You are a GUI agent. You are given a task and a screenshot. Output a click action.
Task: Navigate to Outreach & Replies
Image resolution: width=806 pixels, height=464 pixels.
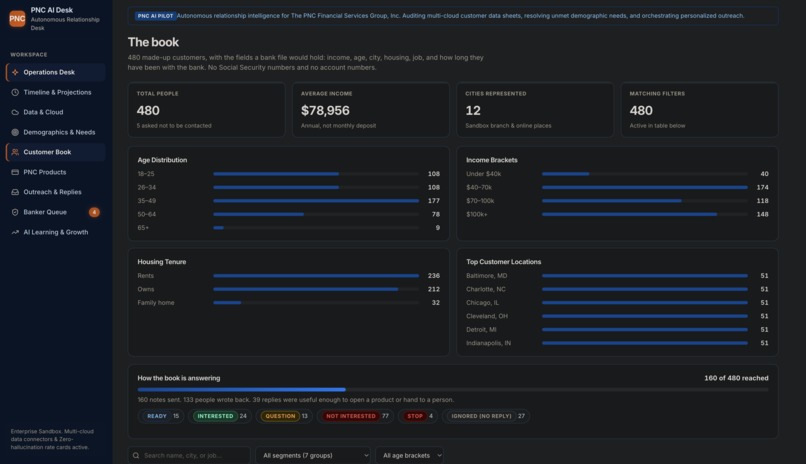[x=56, y=192]
